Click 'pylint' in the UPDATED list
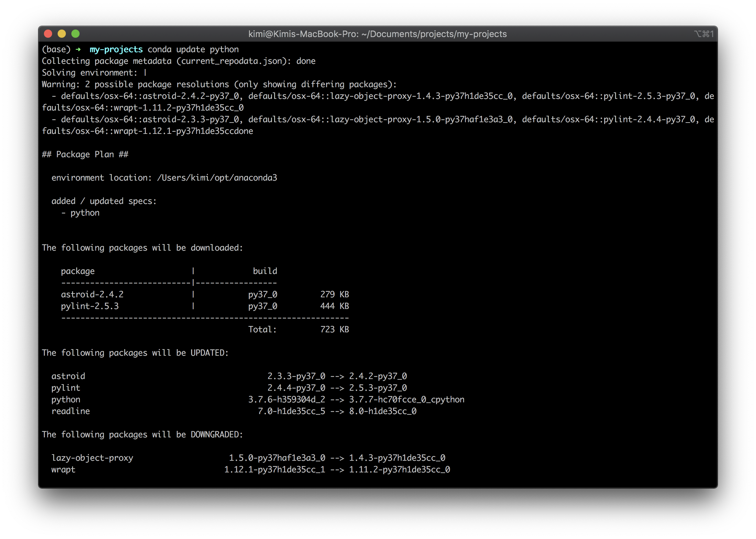Image resolution: width=756 pixels, height=539 pixels. click(66, 388)
